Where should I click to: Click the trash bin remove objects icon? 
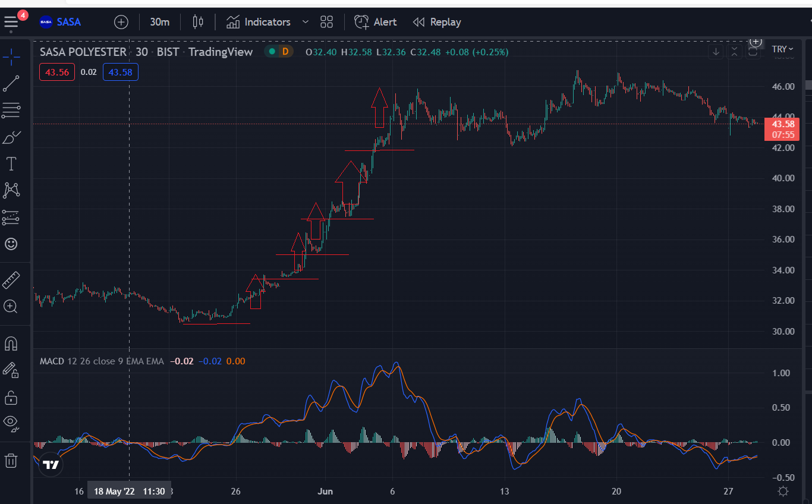click(11, 460)
